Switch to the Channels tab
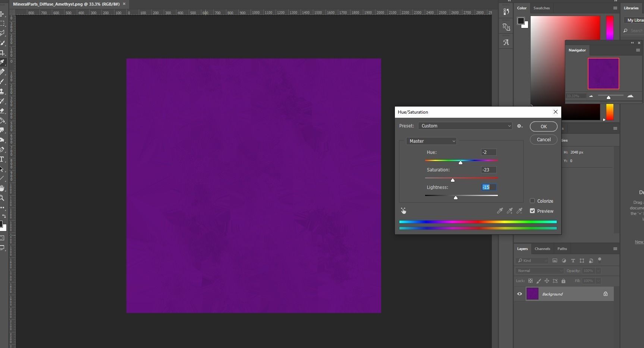The height and width of the screenshot is (348, 644). click(542, 249)
